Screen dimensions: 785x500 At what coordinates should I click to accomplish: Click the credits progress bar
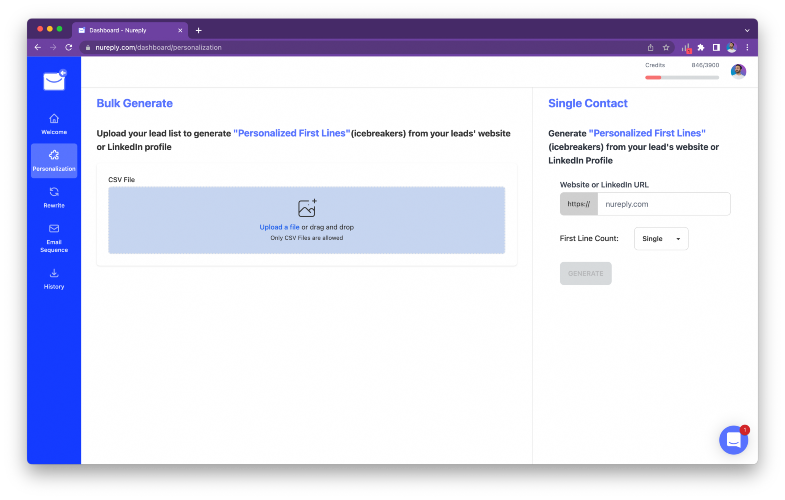[682, 78]
